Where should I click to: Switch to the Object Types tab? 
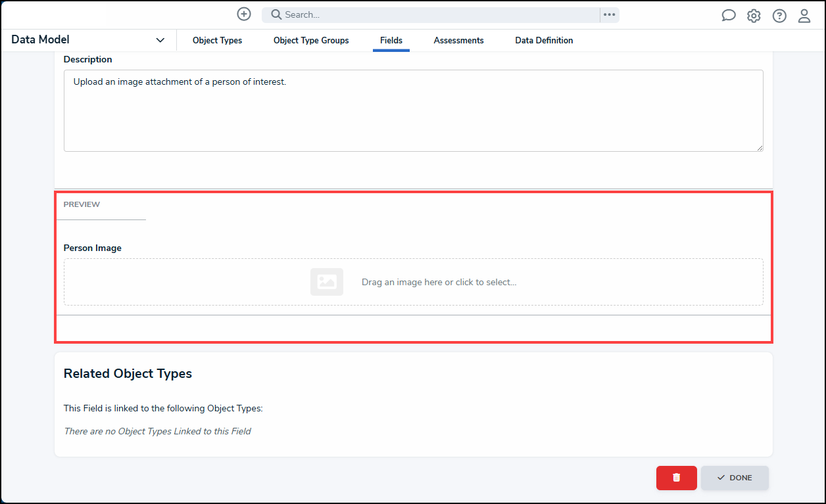click(x=217, y=40)
